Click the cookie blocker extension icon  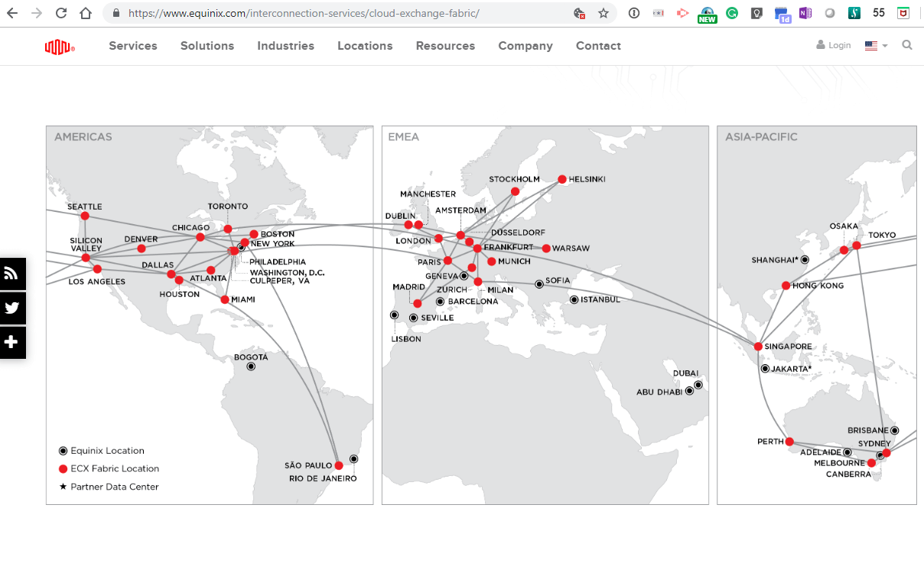point(579,13)
